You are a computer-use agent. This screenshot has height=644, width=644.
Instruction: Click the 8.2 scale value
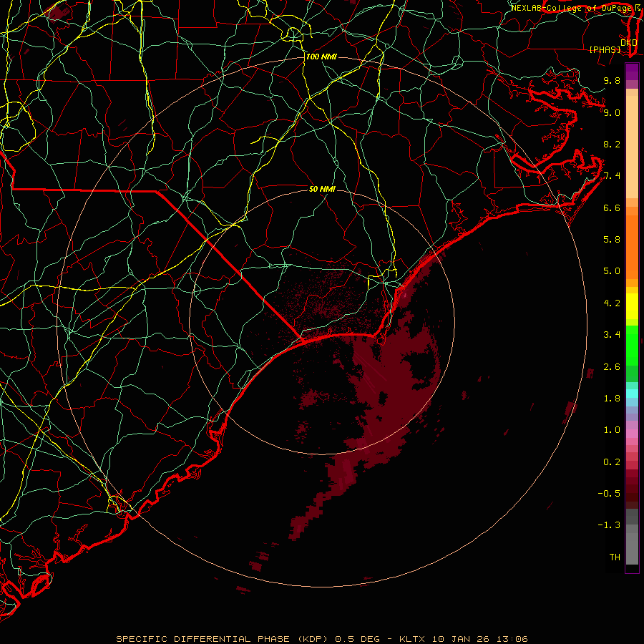[612, 144]
